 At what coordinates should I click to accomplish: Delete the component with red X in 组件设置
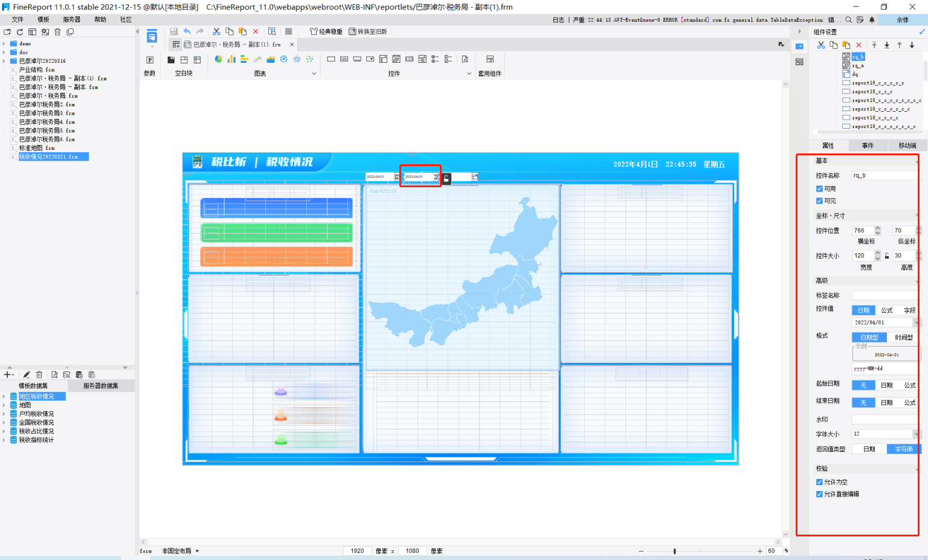pos(859,45)
